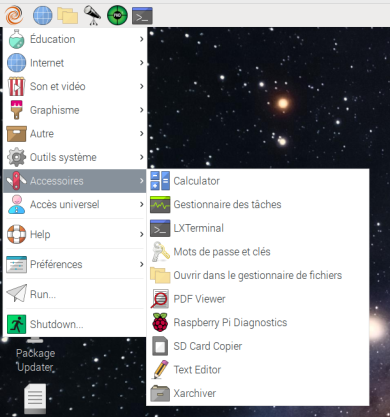Click the Accessoires pocket knife icon

point(16,181)
